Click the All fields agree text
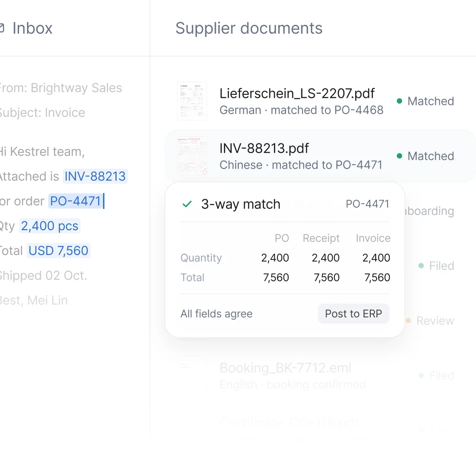Viewport: 476px width, 471px height. pyautogui.click(x=216, y=314)
